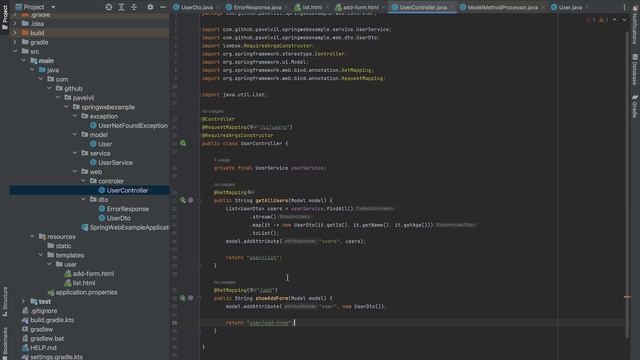The image size is (640, 360).
Task: Switch to UserDto.java tab
Action: pos(196,7)
